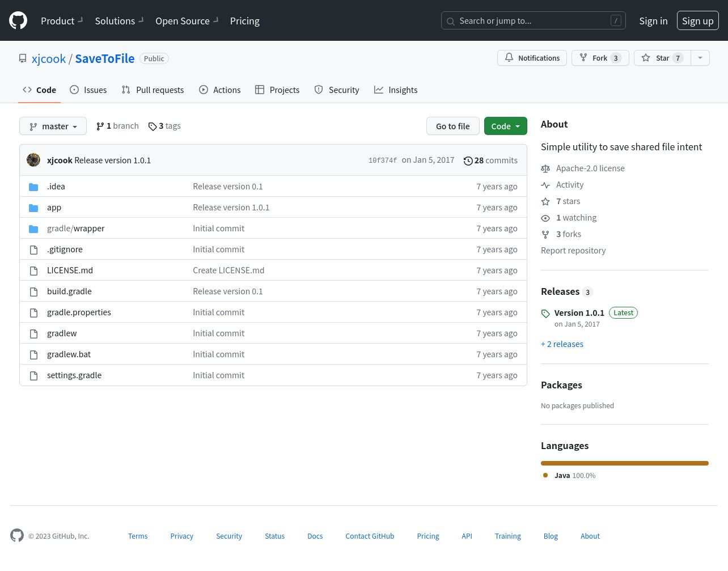This screenshot has height=571, width=728.
Task: Open the master branch dropdown
Action: tap(53, 126)
